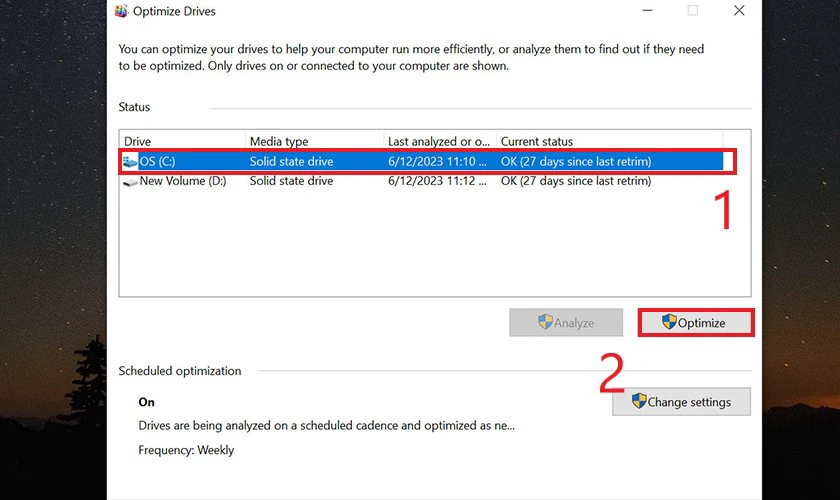Click the status text of New Volume (D:)
Image resolution: width=840 pixels, height=500 pixels.
point(576,181)
